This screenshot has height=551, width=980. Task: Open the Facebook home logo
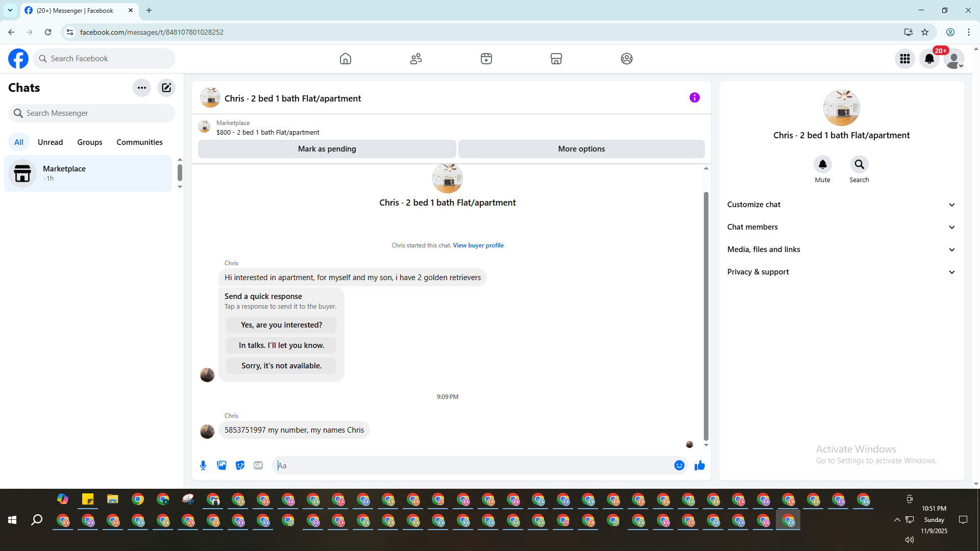coord(18,59)
